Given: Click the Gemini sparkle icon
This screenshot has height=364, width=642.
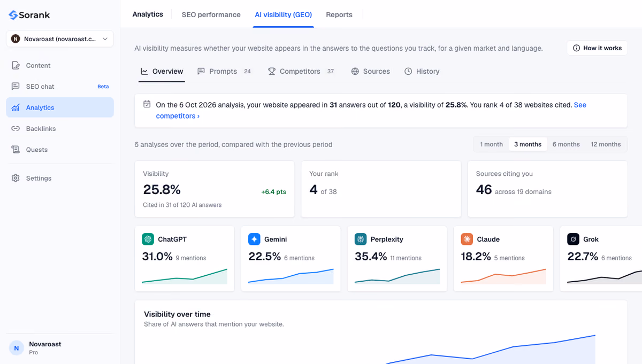Looking at the screenshot, I should (x=254, y=239).
